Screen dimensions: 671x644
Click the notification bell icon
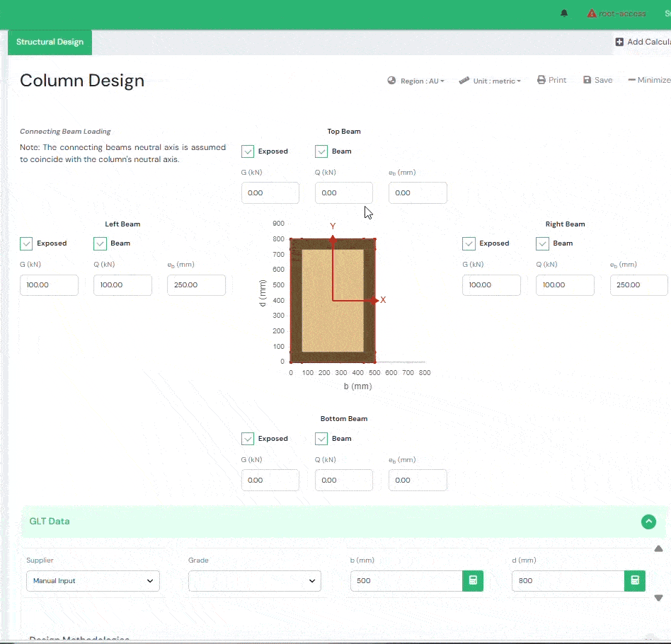coord(564,13)
